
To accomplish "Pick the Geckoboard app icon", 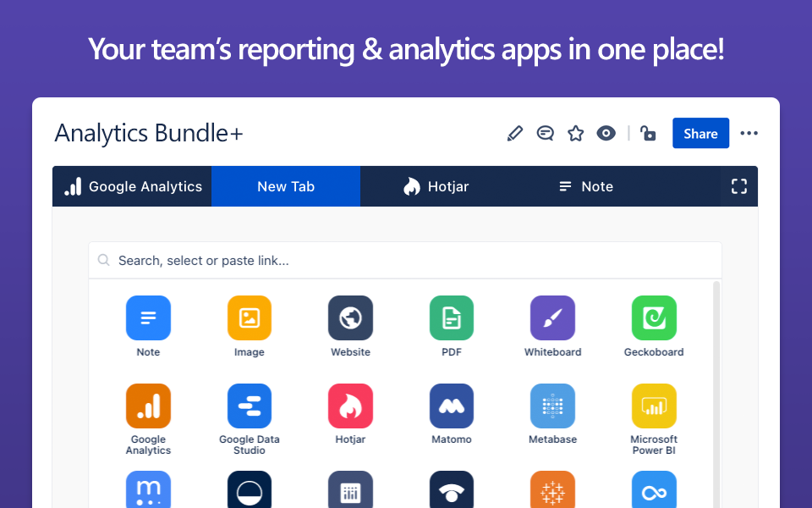I will pos(654,317).
